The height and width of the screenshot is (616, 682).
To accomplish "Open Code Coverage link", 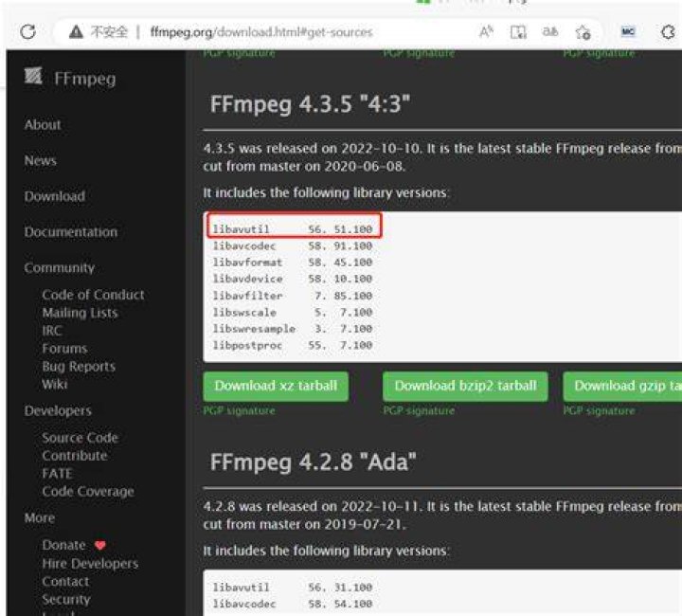I will [88, 491].
